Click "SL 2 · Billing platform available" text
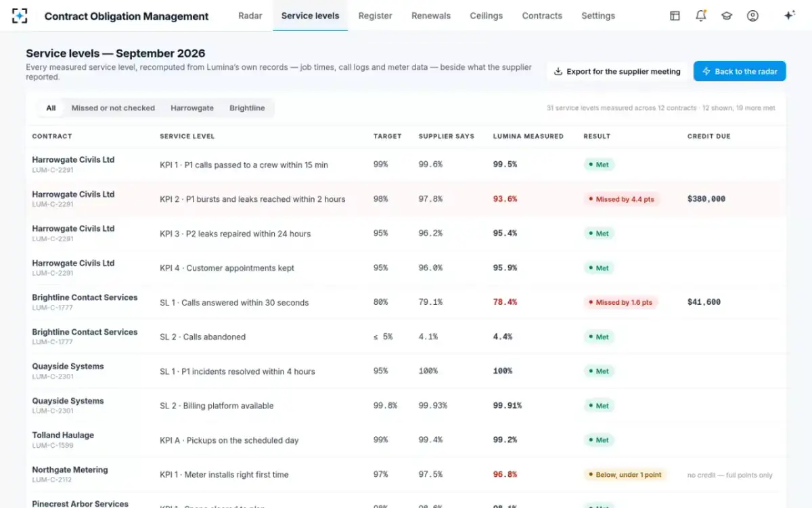Screen dimensions: 812x508 click(217, 406)
